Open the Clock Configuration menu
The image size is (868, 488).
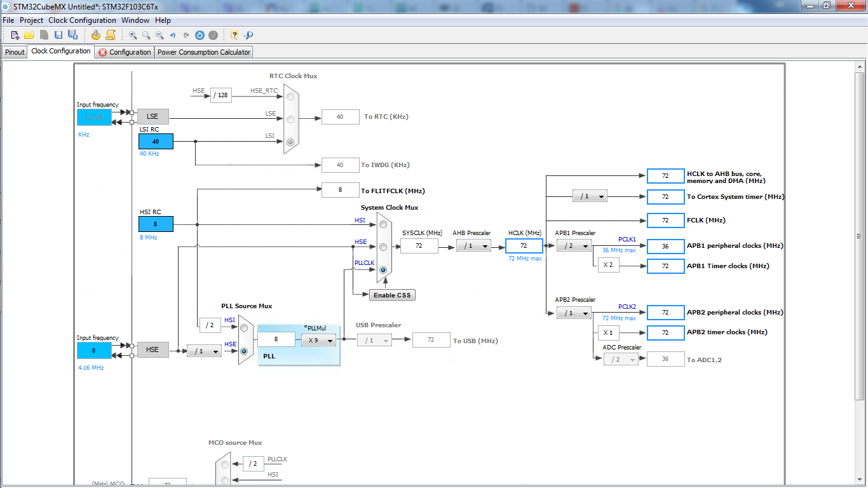[x=82, y=20]
